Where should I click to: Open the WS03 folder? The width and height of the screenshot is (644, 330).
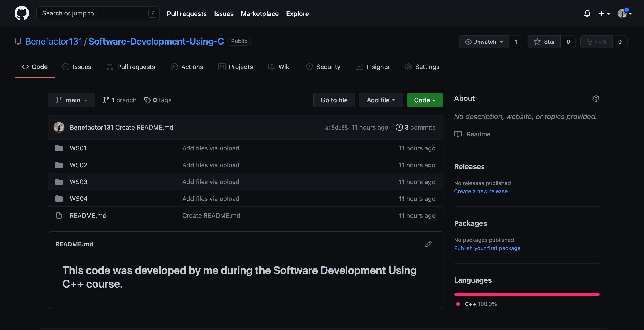click(78, 182)
